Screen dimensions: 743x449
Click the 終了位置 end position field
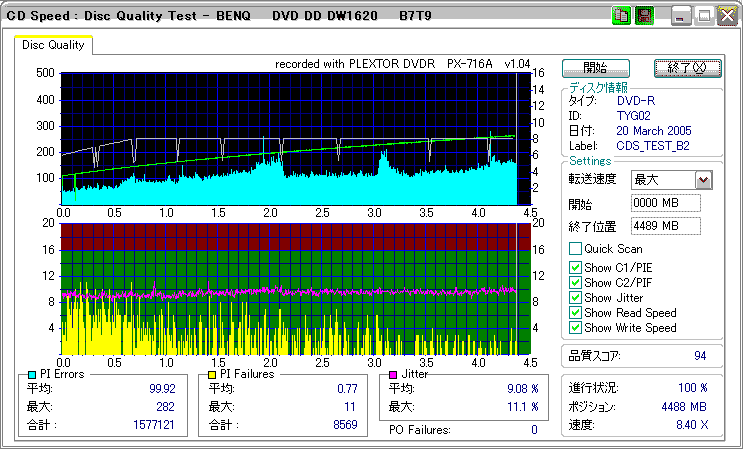tap(666, 226)
